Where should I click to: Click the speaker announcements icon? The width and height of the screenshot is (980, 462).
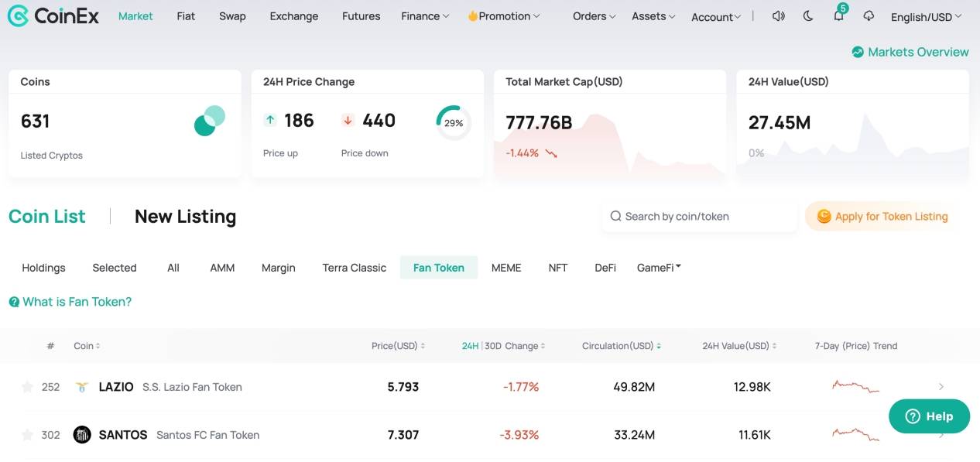(779, 16)
